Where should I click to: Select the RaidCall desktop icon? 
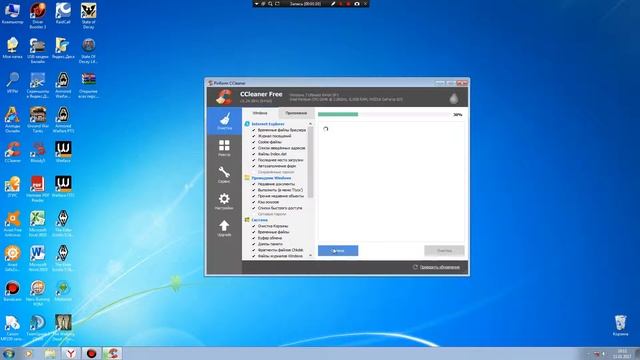(x=63, y=13)
